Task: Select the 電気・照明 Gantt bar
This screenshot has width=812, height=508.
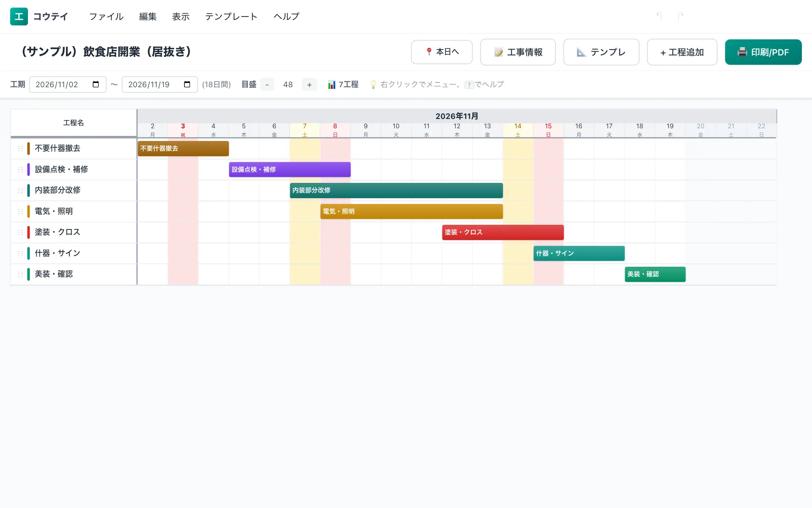Action: [x=411, y=211]
